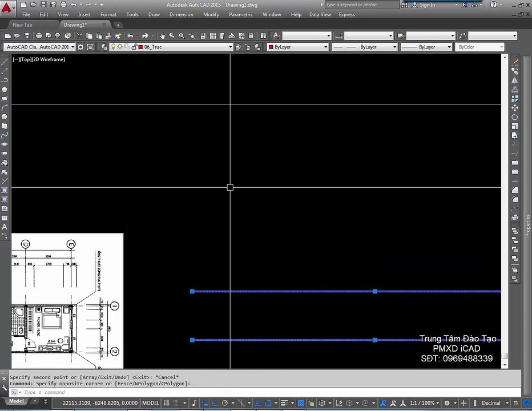Click the Save floppy disk icon
The image size is (532, 411).
point(27,35)
